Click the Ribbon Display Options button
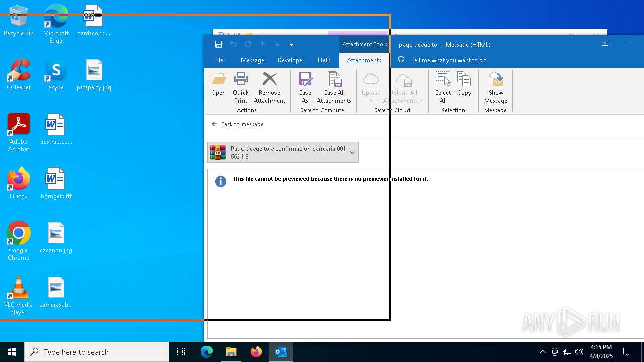 pyautogui.click(x=605, y=44)
